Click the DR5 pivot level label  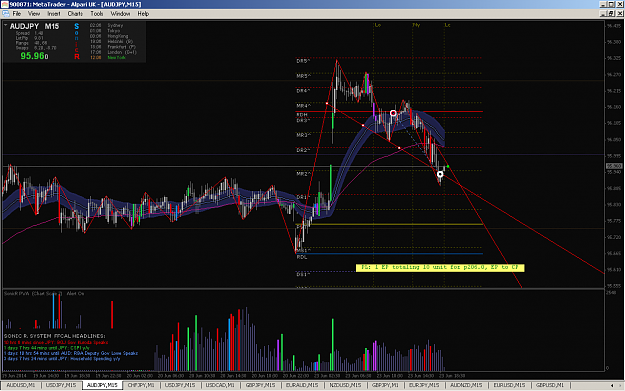[x=303, y=61]
